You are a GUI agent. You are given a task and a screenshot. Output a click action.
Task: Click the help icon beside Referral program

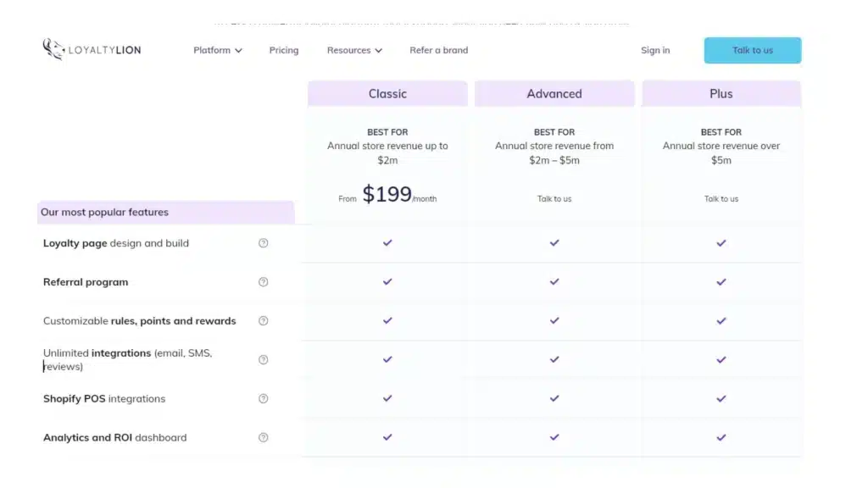tap(264, 281)
